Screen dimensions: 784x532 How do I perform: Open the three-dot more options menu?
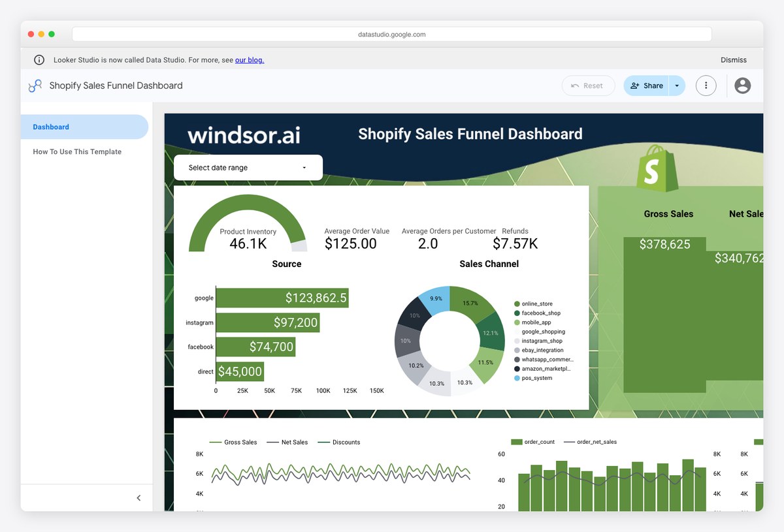point(706,86)
